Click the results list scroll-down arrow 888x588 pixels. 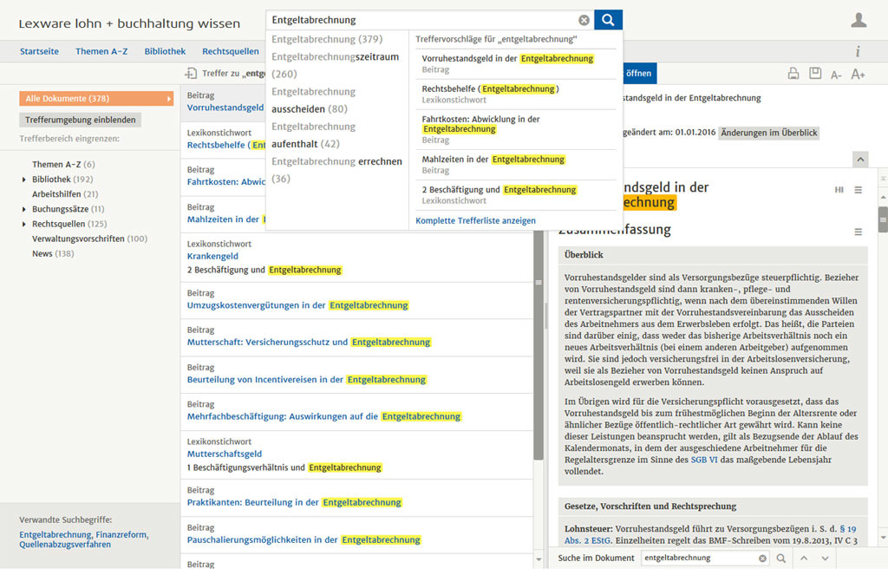[x=538, y=559]
